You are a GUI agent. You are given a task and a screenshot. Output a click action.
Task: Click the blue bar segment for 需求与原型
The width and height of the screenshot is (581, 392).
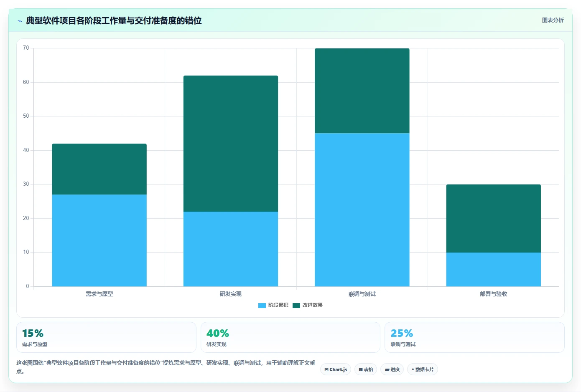99,240
